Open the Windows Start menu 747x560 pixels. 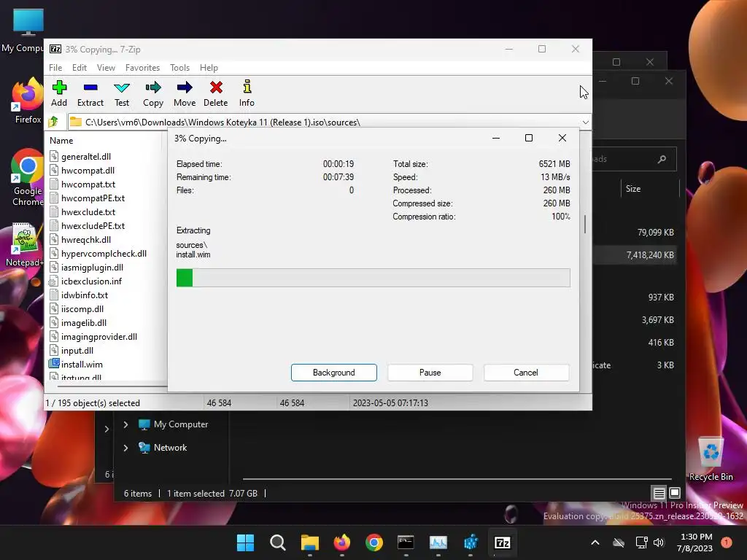245,542
